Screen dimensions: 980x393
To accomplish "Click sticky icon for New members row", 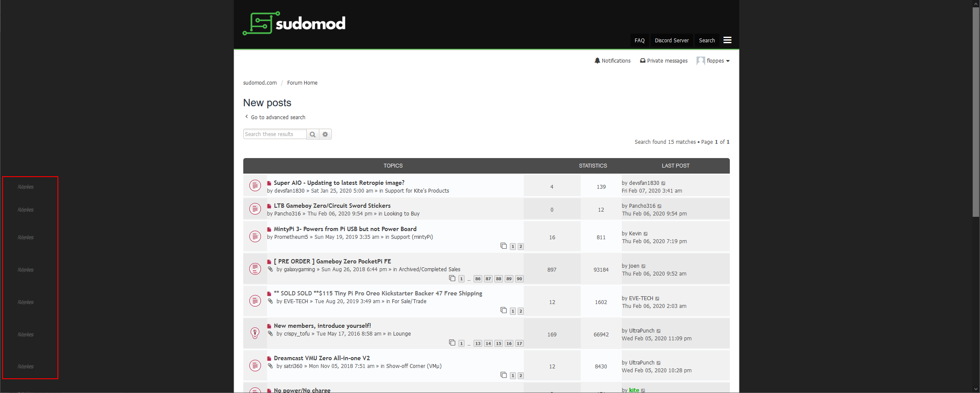I will tap(255, 333).
